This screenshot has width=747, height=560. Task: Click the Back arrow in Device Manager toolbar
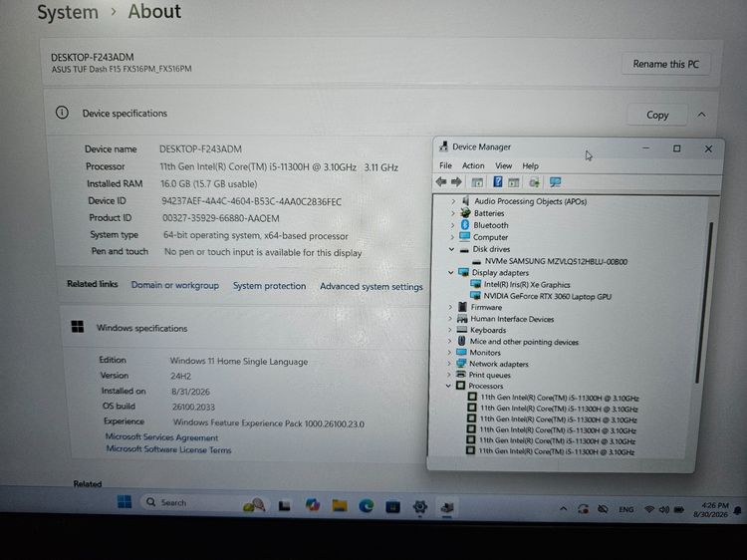point(441,181)
